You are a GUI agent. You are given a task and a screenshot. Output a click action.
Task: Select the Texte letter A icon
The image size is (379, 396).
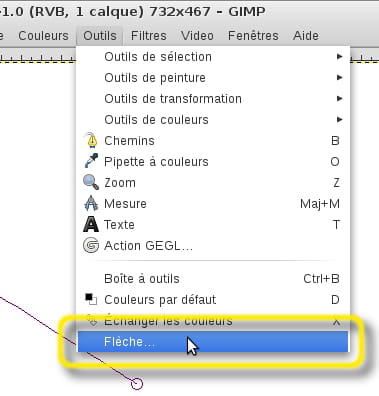pyautogui.click(x=91, y=224)
